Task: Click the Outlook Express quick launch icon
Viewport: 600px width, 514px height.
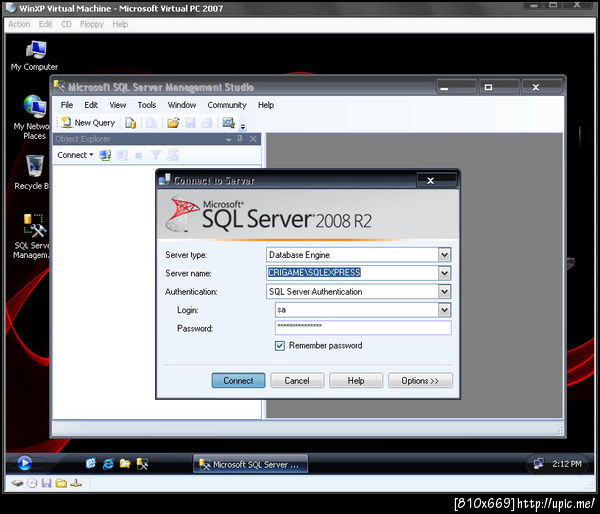Action: [x=91, y=464]
